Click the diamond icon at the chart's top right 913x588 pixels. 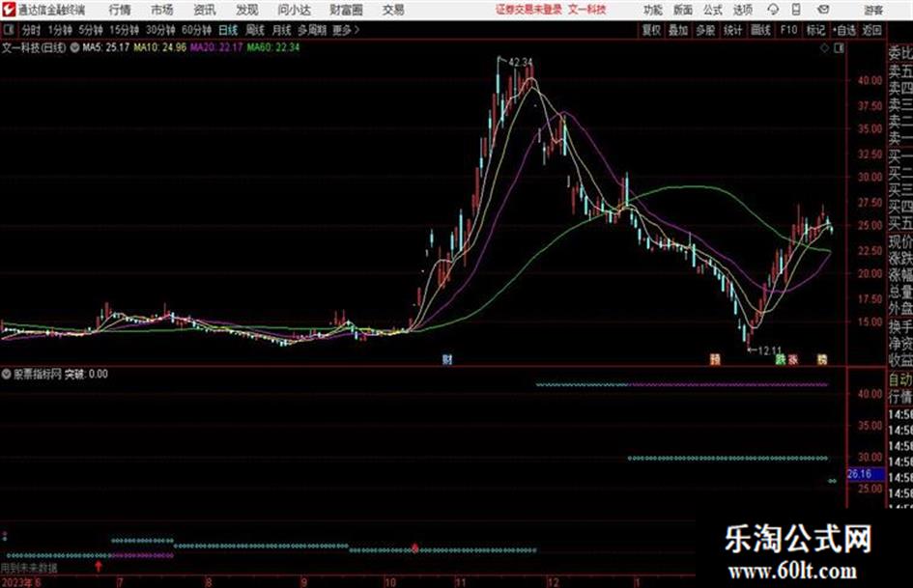(x=824, y=48)
